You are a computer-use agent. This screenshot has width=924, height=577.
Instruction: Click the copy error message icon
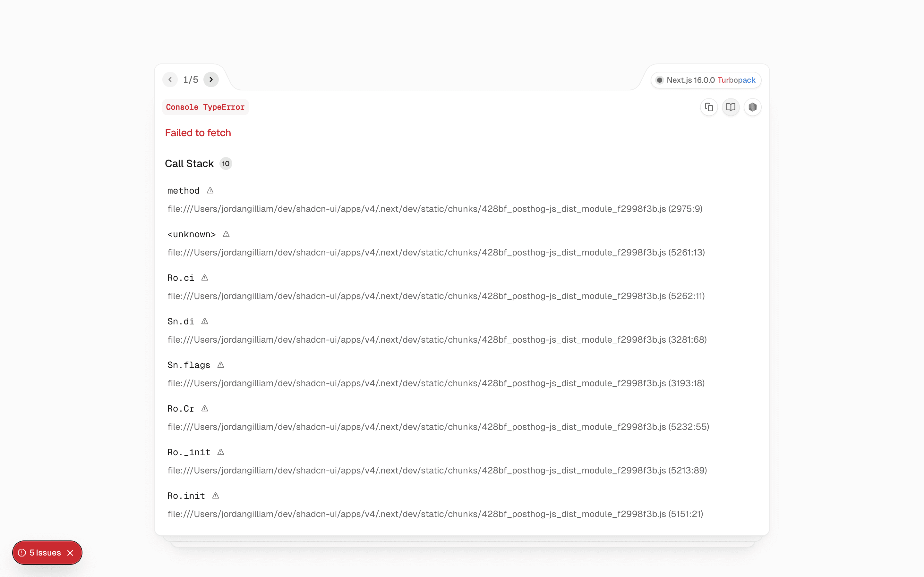coord(709,107)
